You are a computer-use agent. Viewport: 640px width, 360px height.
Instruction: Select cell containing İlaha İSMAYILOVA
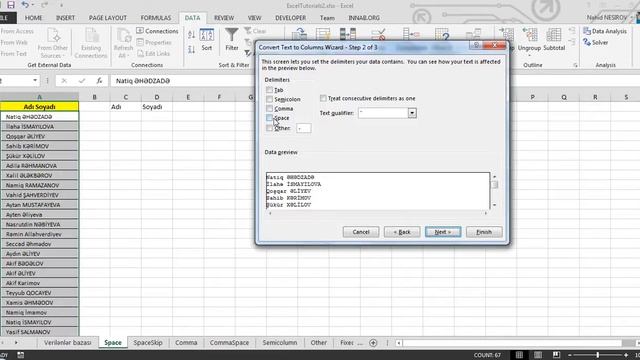(40, 127)
